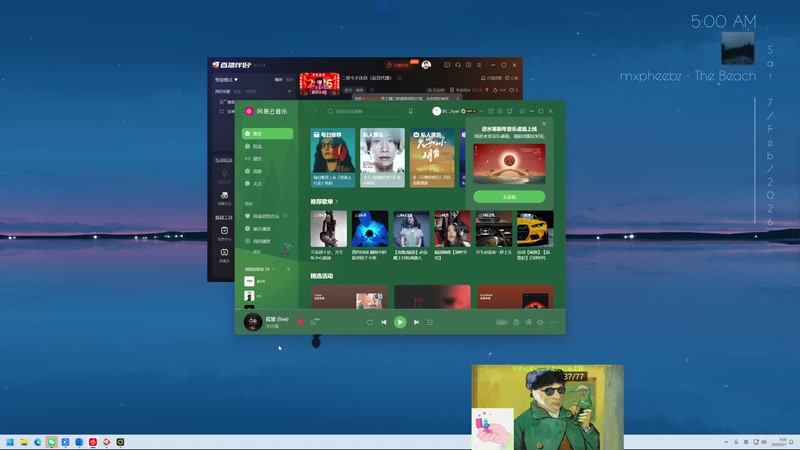Click the live room cover thumbnail in live companion

pyautogui.click(x=319, y=84)
